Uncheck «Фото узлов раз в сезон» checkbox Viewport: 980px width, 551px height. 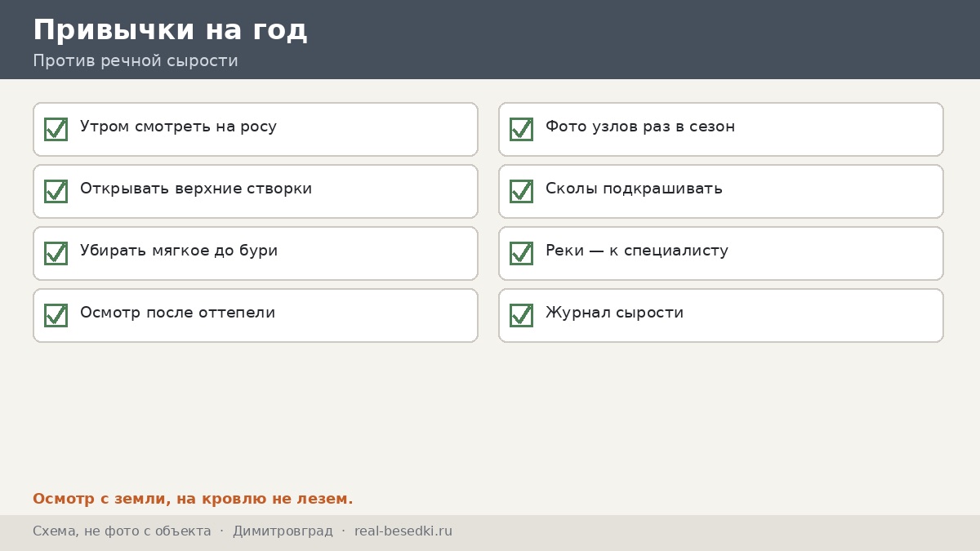[521, 129]
